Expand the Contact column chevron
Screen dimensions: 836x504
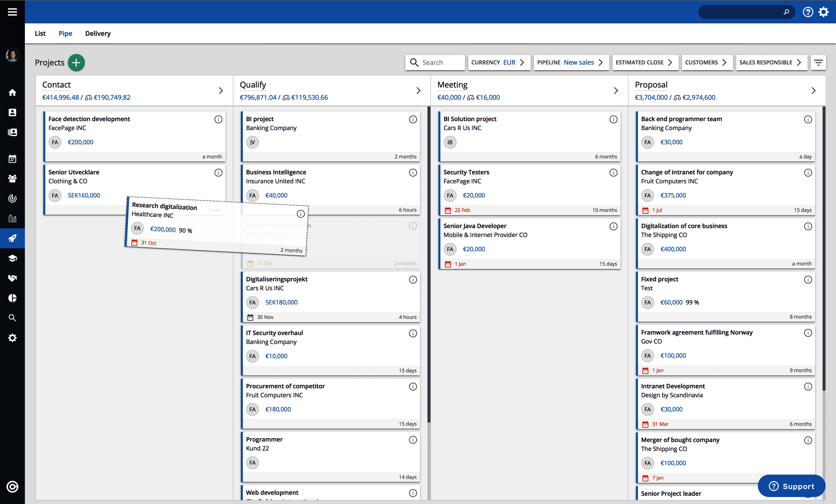click(x=221, y=91)
